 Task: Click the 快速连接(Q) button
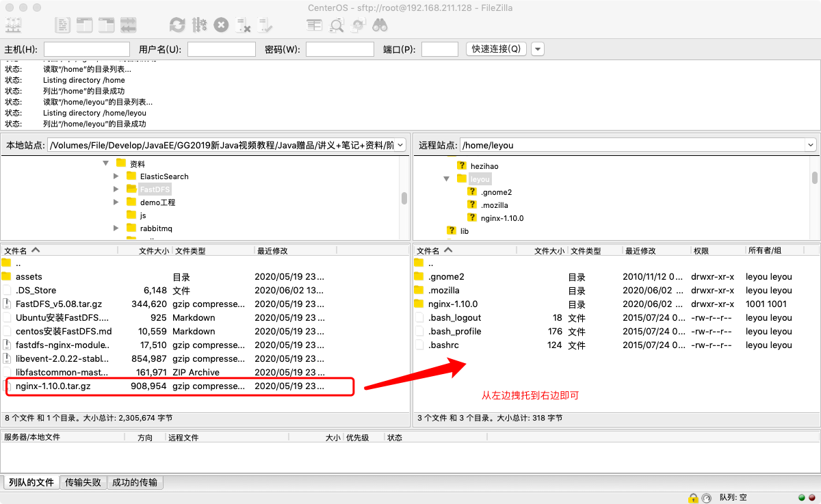tap(497, 49)
